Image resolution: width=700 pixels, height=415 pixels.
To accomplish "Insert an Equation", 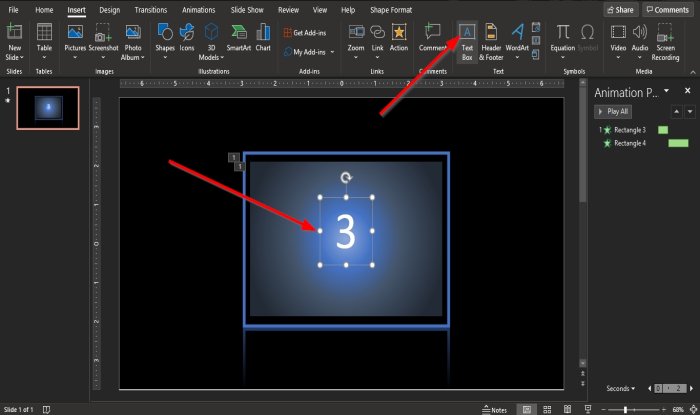I will click(x=562, y=42).
